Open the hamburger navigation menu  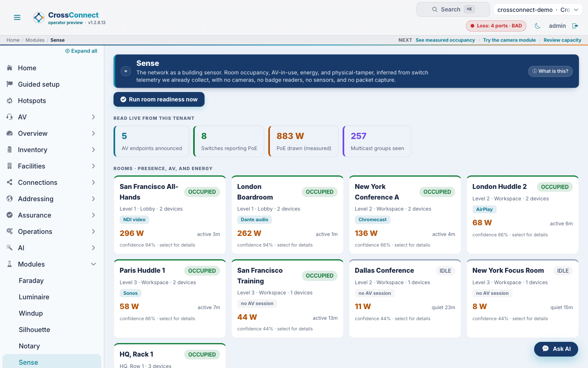click(x=17, y=18)
